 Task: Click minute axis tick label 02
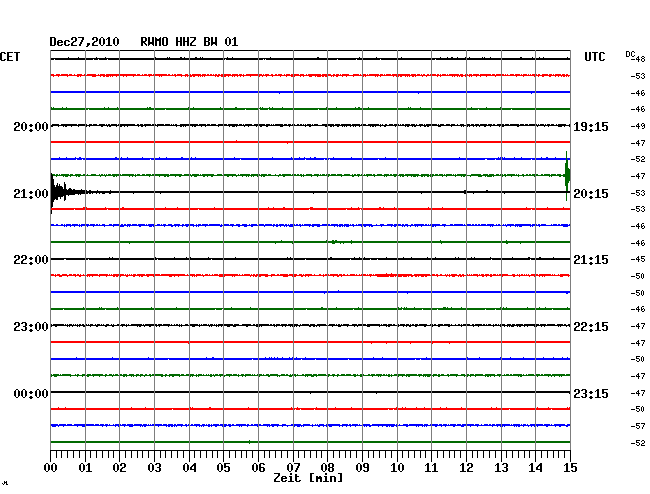pyautogui.click(x=119, y=468)
